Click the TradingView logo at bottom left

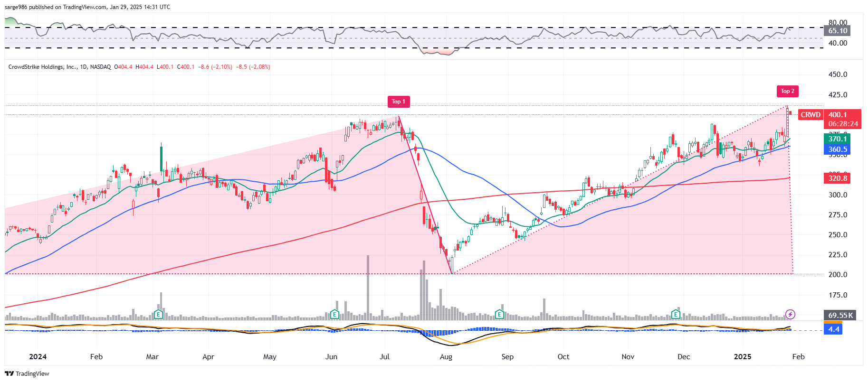(x=27, y=373)
